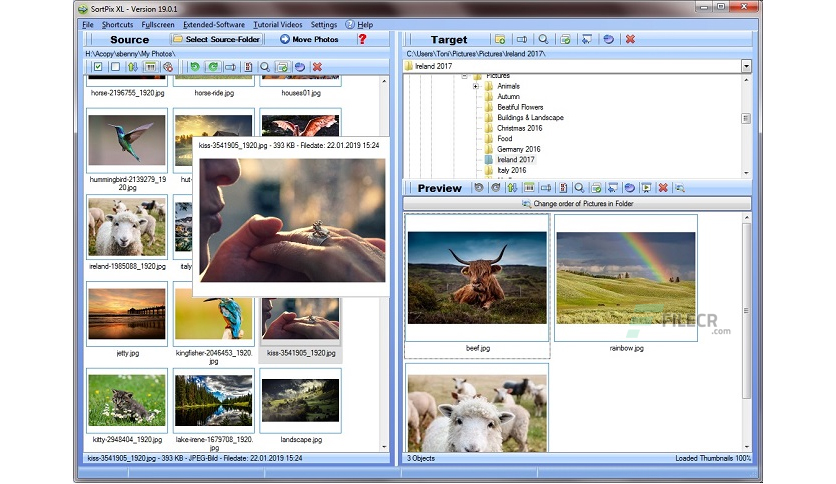Viewport: 836px width, 484px height.
Task: Click the Source panel scroll down arrow
Action: [384, 447]
